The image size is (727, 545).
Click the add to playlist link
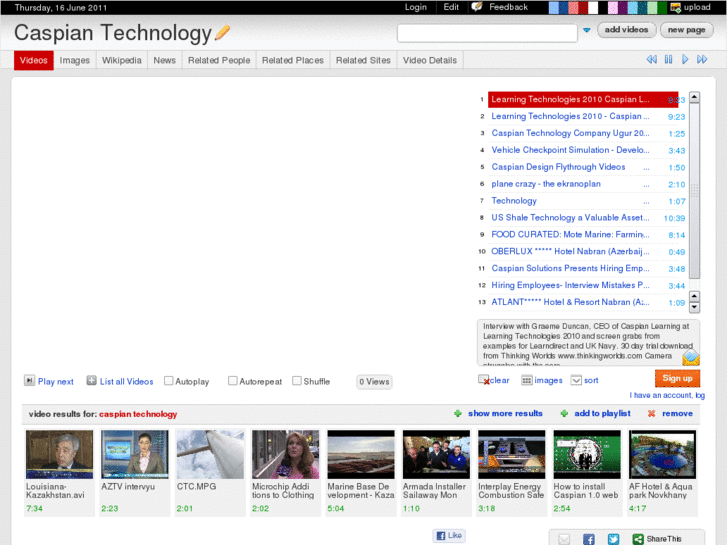point(602,413)
